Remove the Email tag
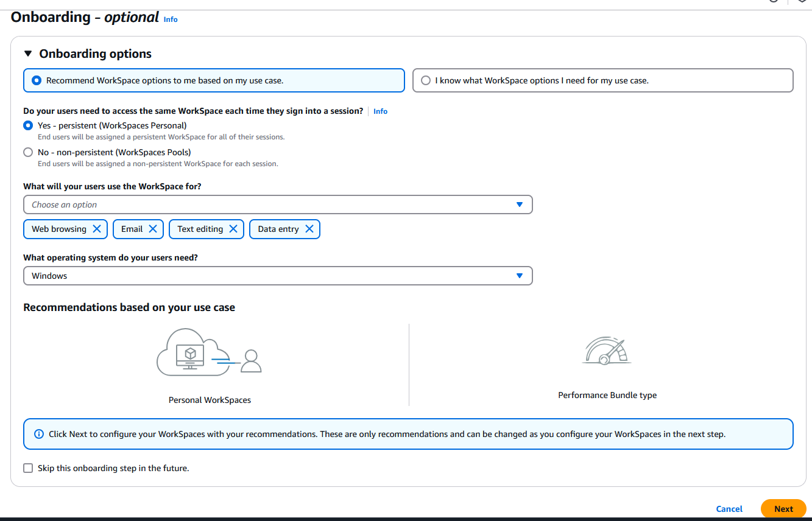Screen dimensions: 812x521 point(153,229)
